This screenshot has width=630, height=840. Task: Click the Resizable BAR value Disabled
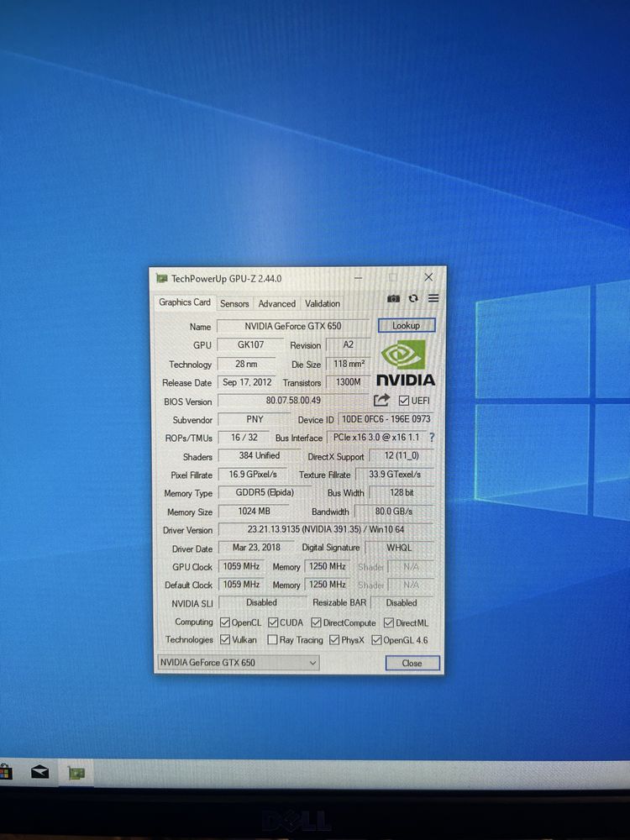402,602
